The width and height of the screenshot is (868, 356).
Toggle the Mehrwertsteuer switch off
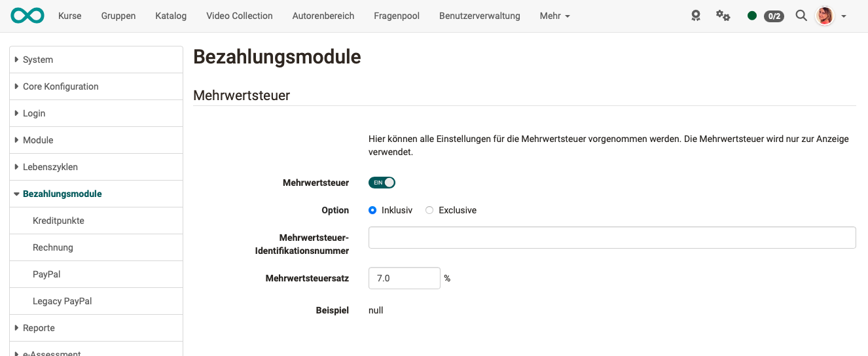click(382, 183)
